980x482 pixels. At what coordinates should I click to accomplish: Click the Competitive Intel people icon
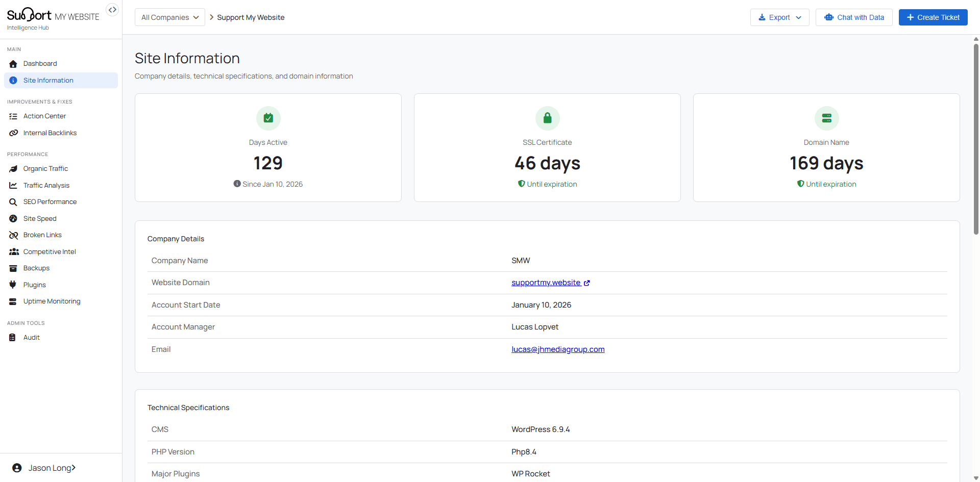pyautogui.click(x=14, y=252)
